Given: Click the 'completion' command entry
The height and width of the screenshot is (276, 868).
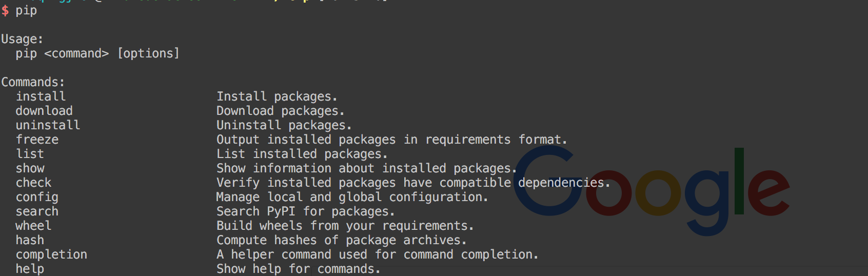Looking at the screenshot, I should [51, 255].
